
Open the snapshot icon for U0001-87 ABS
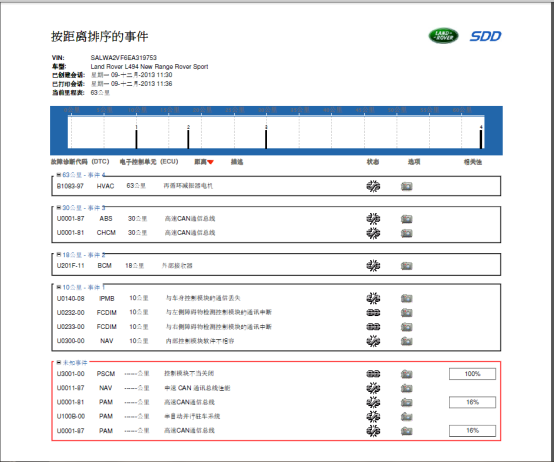(x=407, y=219)
